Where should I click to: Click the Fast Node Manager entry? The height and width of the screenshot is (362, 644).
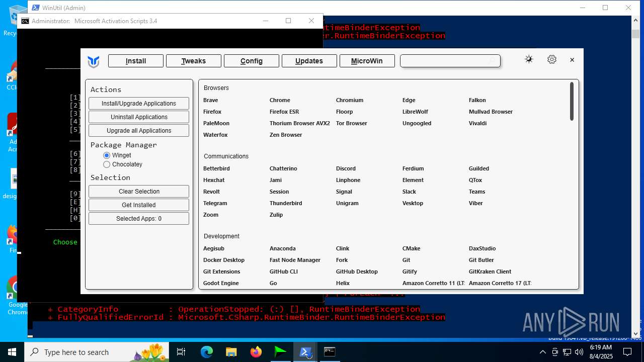[x=295, y=260]
